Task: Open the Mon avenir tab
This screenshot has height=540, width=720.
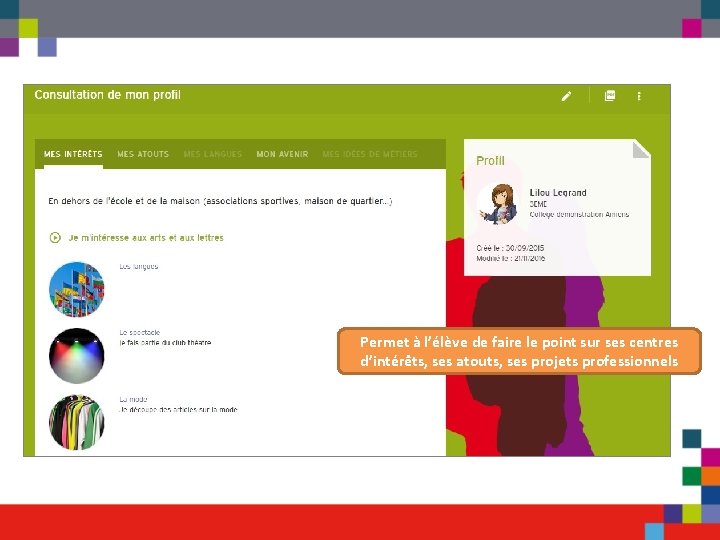Action: (x=282, y=154)
